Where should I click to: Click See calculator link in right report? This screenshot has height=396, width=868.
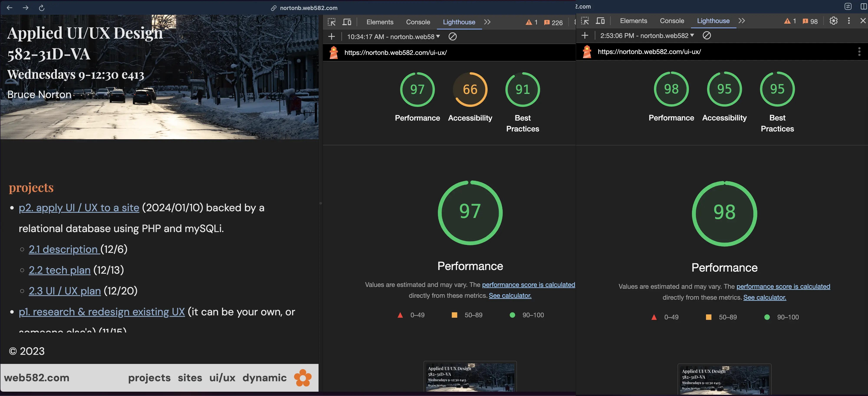click(x=764, y=297)
